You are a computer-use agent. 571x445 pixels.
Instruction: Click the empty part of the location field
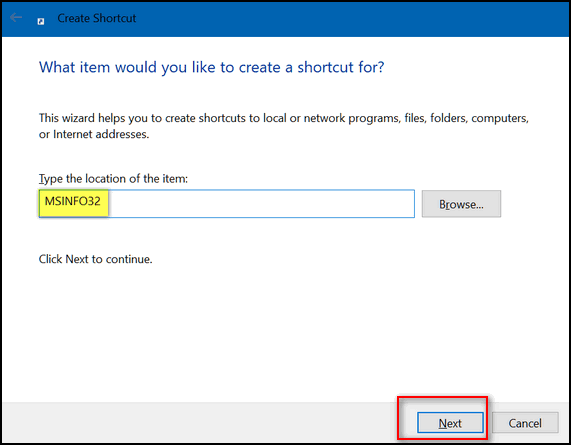(x=261, y=204)
